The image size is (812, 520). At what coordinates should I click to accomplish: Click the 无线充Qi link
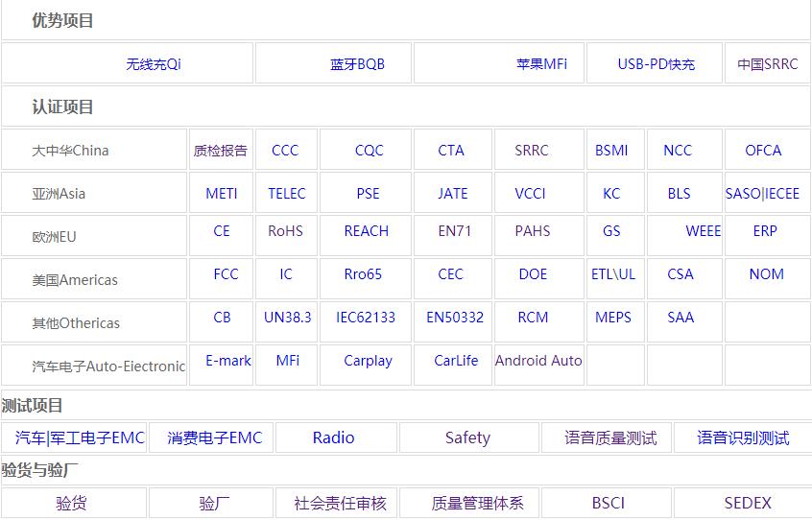[154, 64]
